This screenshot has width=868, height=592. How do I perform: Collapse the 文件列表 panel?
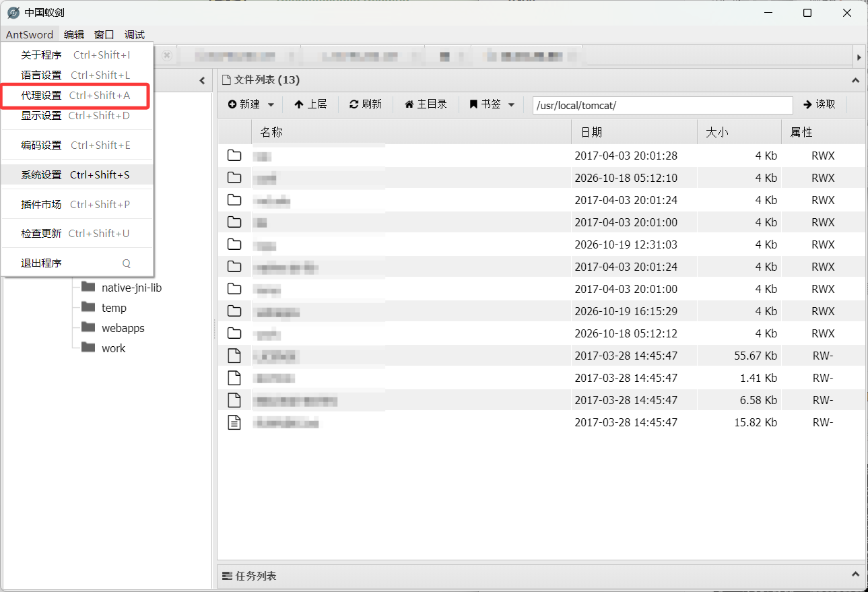coord(855,81)
